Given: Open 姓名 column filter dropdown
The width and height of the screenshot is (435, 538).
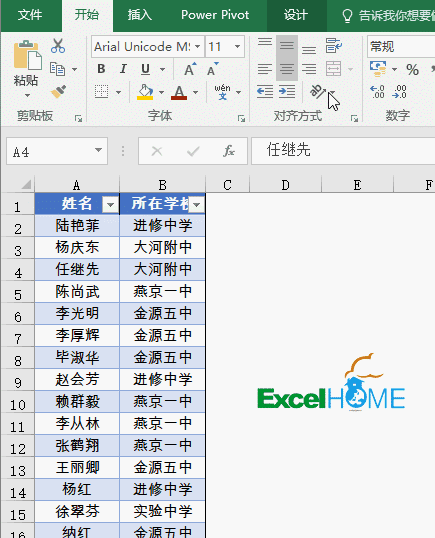Looking at the screenshot, I should click(x=110, y=205).
